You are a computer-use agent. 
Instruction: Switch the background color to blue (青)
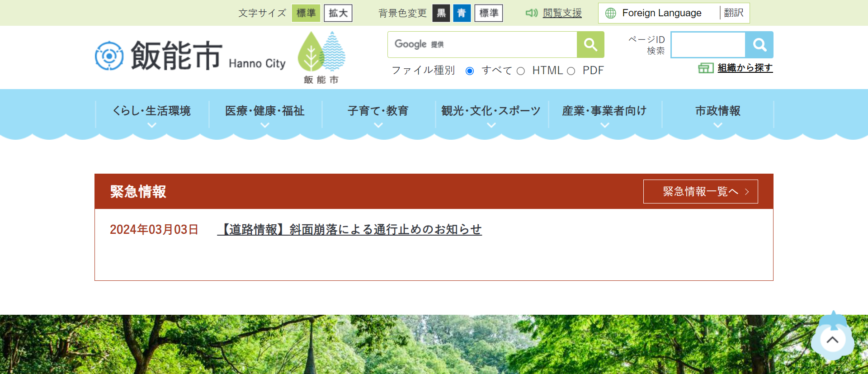tap(462, 13)
